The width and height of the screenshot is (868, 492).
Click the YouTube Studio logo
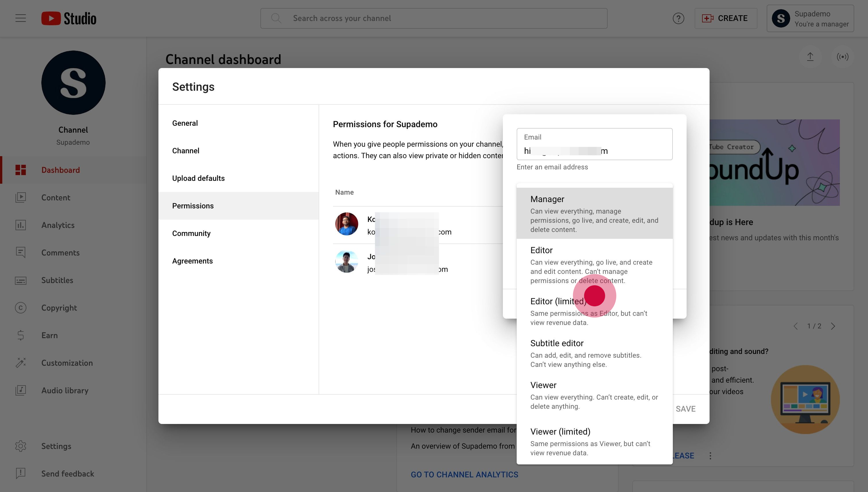click(69, 18)
